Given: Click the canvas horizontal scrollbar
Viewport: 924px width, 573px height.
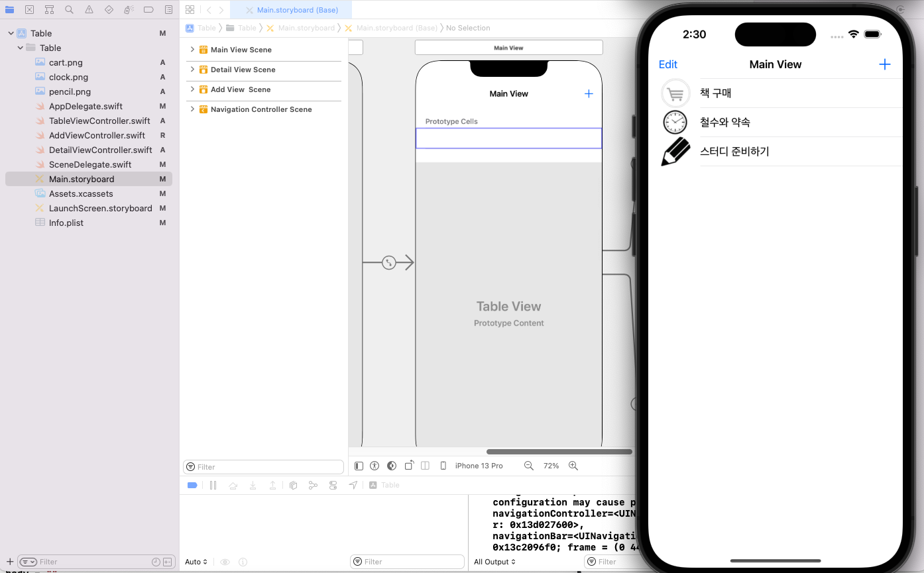Looking at the screenshot, I should pos(559,452).
